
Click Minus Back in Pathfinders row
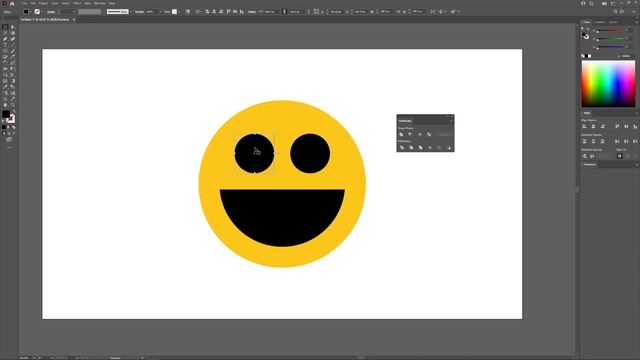tap(449, 147)
